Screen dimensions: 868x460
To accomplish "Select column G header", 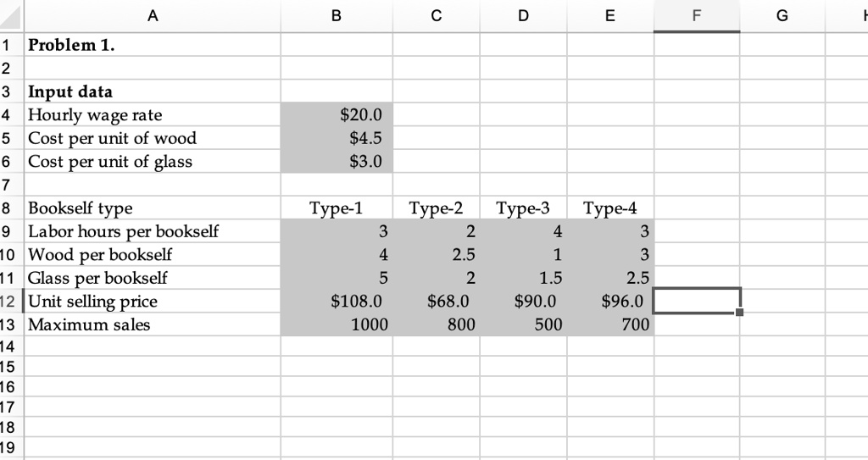I will coord(782,14).
